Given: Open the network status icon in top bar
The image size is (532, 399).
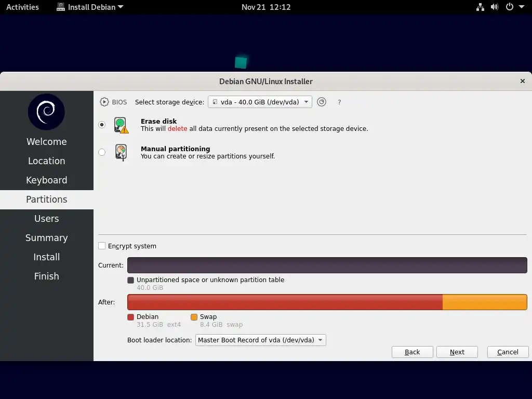Looking at the screenshot, I should [480, 7].
